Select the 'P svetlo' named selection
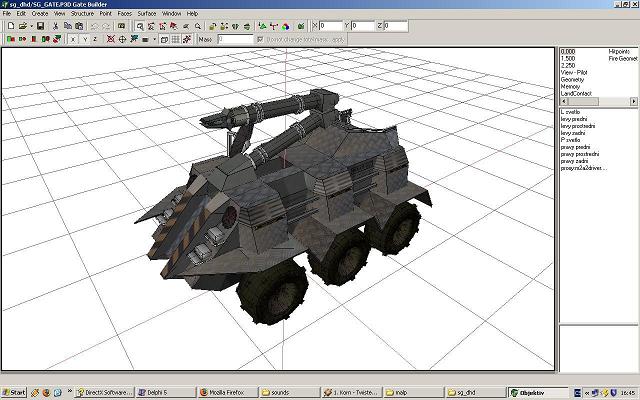The height and width of the screenshot is (400, 640). (x=571, y=140)
